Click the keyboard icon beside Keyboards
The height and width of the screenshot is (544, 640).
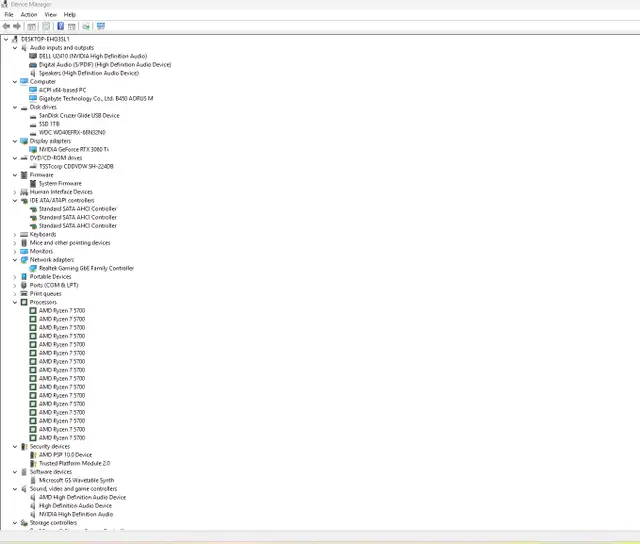24,234
